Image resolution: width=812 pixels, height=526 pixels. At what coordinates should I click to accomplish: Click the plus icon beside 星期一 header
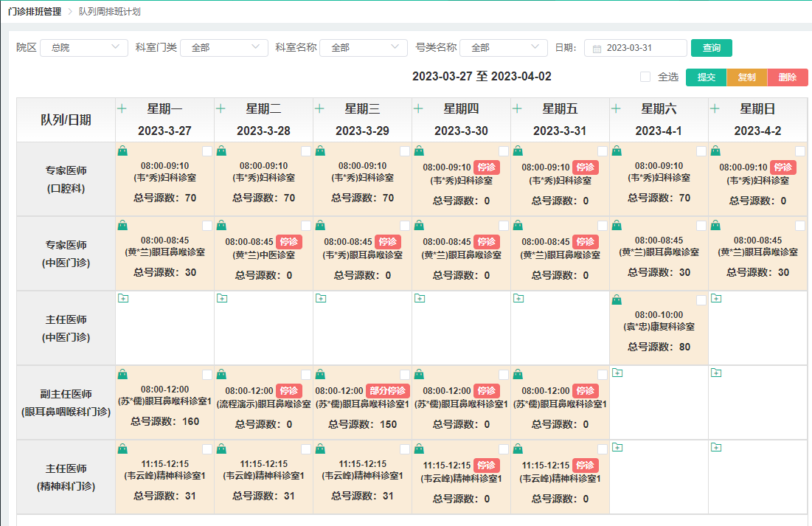[x=122, y=108]
